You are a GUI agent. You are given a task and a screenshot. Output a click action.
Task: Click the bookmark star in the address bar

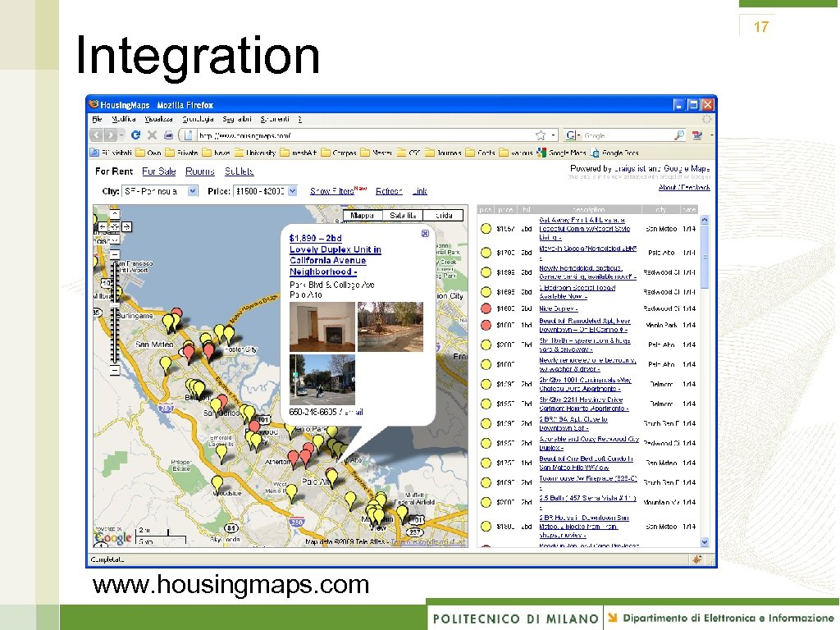541,135
